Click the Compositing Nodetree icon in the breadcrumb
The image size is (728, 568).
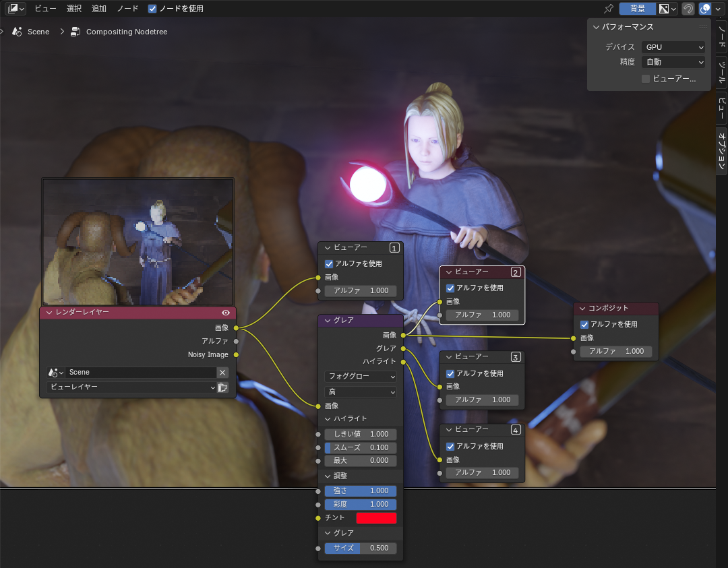pos(75,31)
